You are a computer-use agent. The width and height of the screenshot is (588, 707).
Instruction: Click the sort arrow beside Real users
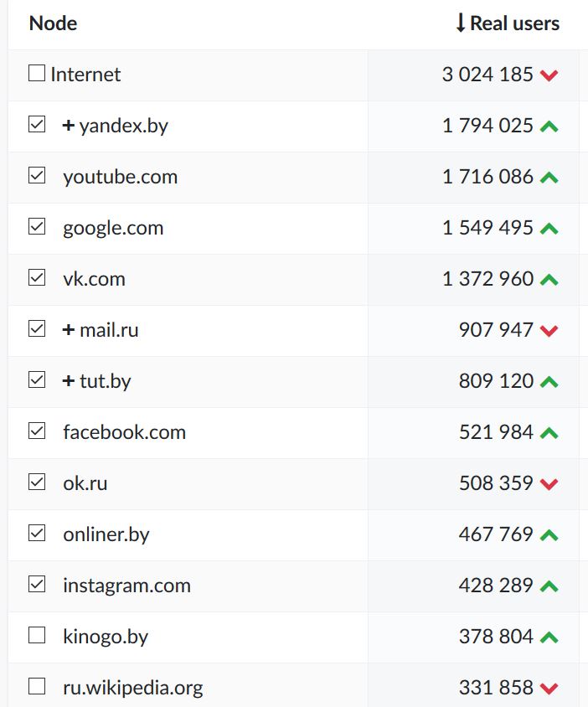[460, 23]
